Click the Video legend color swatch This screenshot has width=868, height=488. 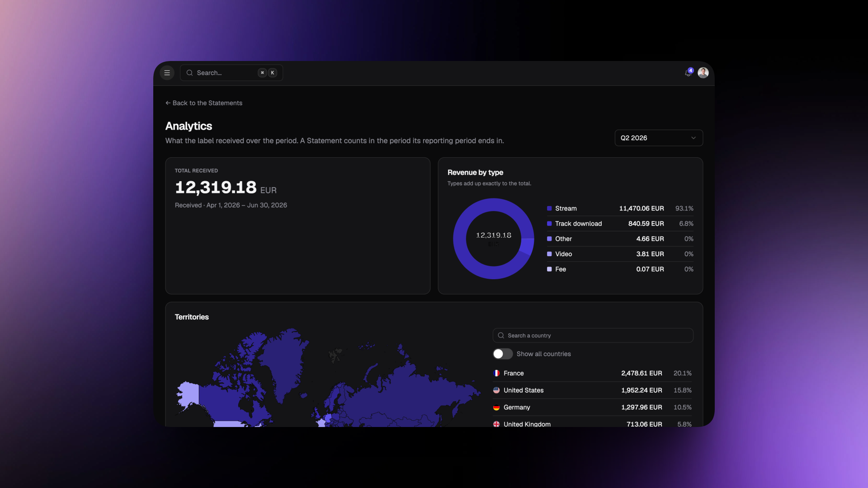tap(549, 254)
